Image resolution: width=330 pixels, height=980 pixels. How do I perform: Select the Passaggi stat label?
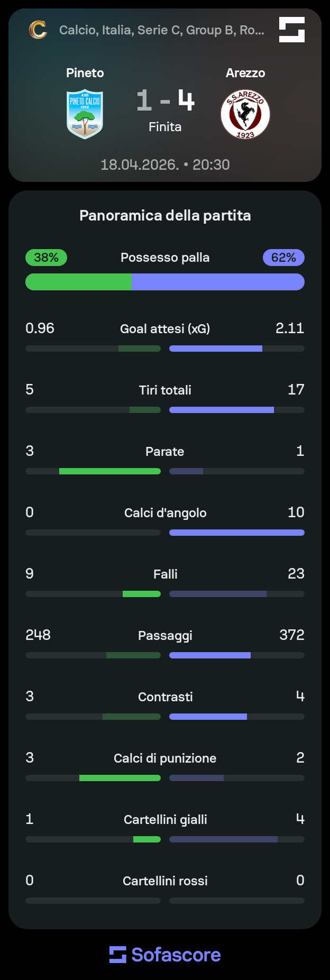tap(165, 636)
